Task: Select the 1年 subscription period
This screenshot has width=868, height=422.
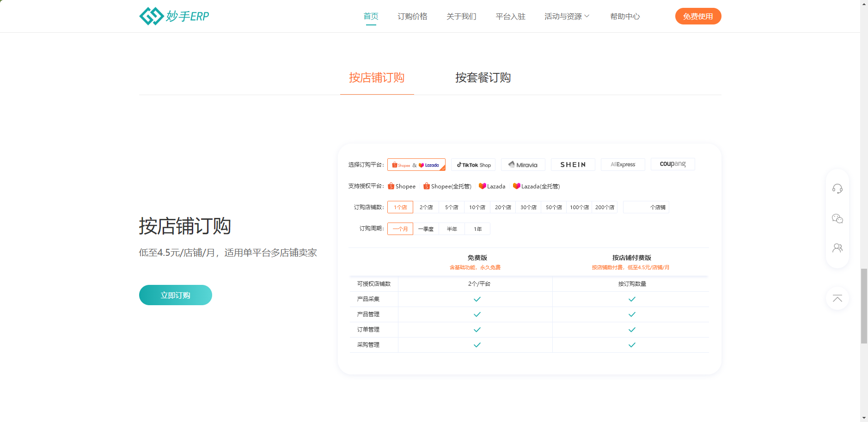Action: tap(477, 229)
